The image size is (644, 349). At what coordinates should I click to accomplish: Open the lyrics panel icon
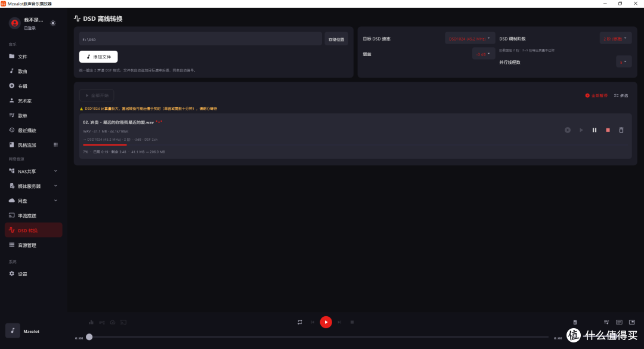(619, 322)
